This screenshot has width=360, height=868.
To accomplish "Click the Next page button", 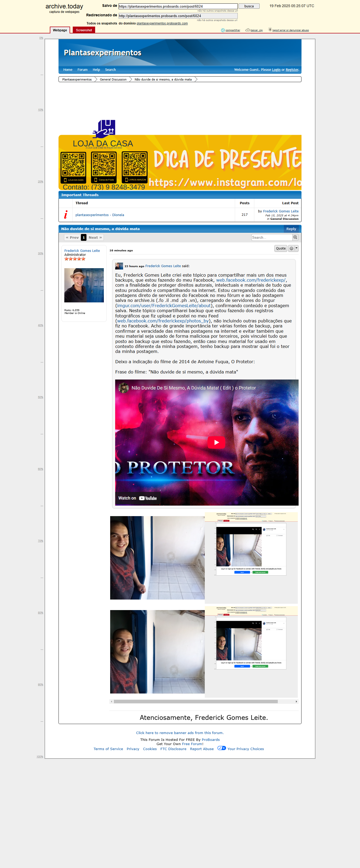I will pos(95,238).
